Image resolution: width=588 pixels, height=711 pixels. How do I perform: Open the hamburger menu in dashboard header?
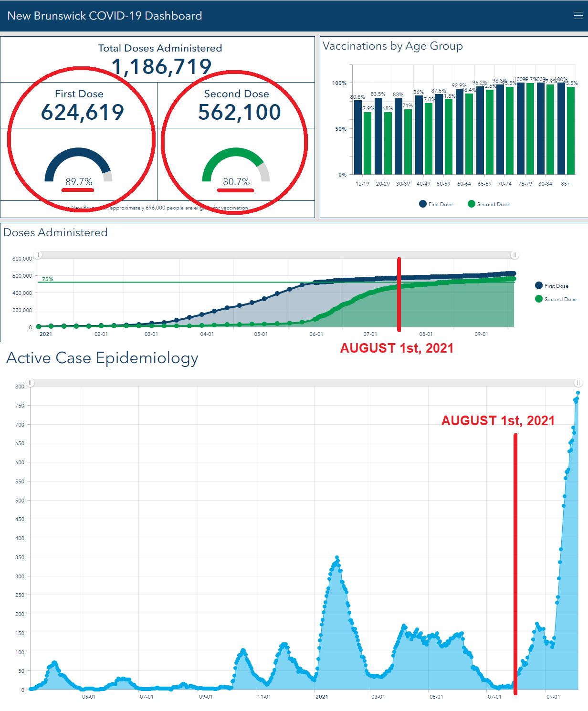click(x=578, y=16)
